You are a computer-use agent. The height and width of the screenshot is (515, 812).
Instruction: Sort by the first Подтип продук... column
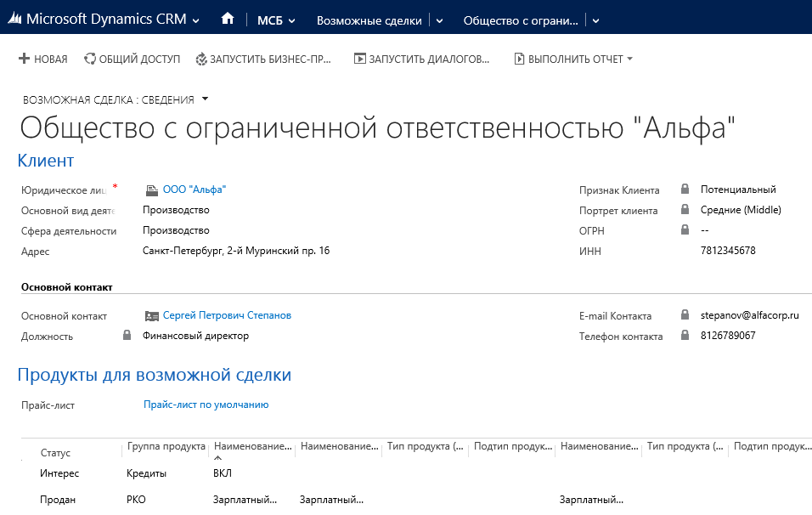coord(513,447)
